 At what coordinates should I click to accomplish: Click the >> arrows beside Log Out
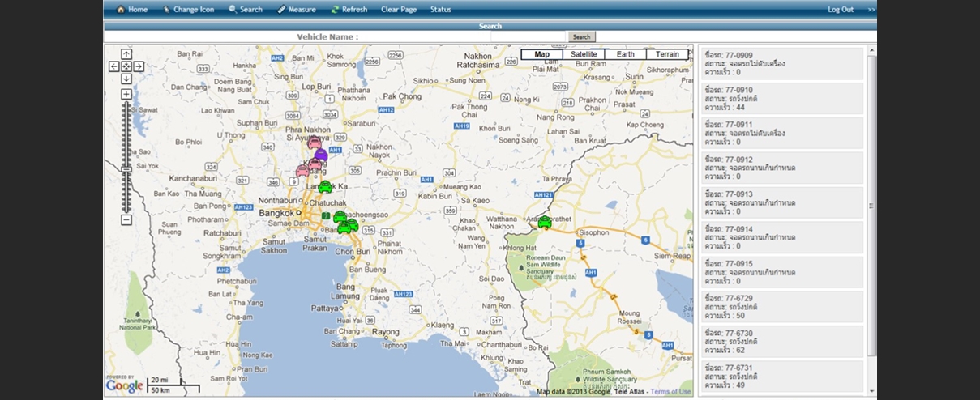[871, 10]
